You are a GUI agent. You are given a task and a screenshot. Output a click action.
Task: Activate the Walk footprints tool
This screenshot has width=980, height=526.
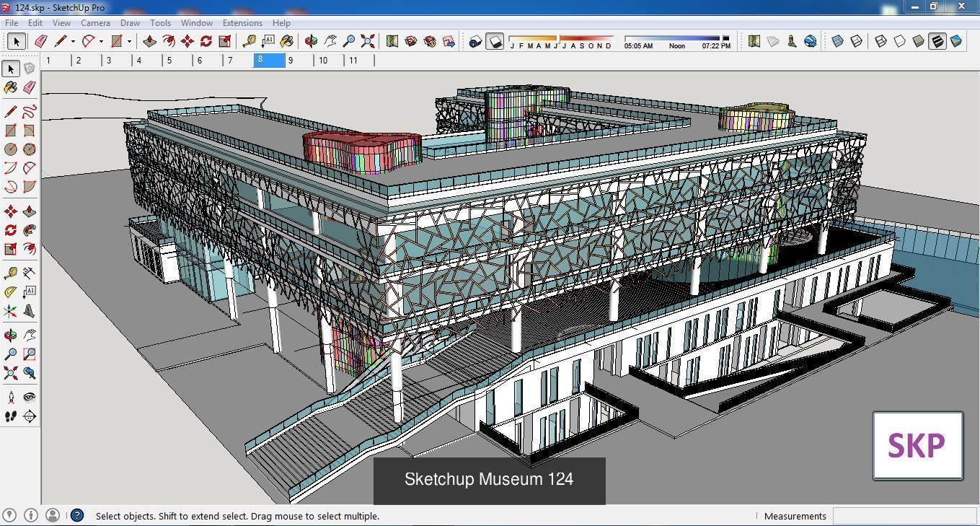tap(11, 416)
